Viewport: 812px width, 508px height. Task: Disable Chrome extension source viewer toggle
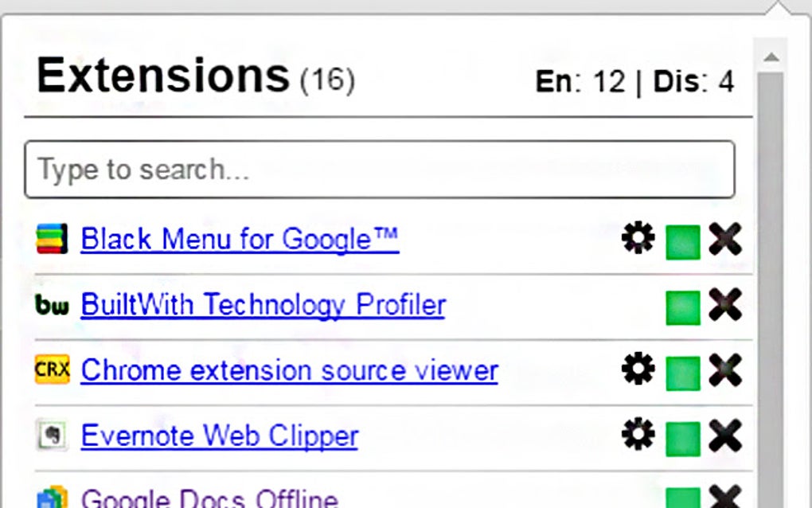[x=683, y=373]
